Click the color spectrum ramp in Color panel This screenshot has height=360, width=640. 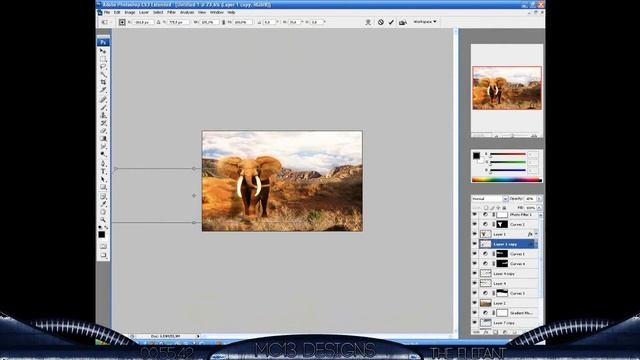(507, 179)
